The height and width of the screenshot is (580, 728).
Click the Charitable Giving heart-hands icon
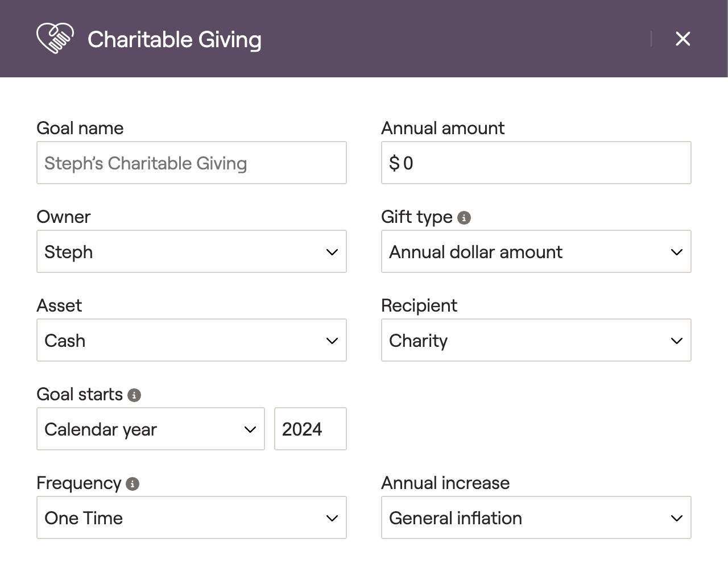(x=55, y=39)
